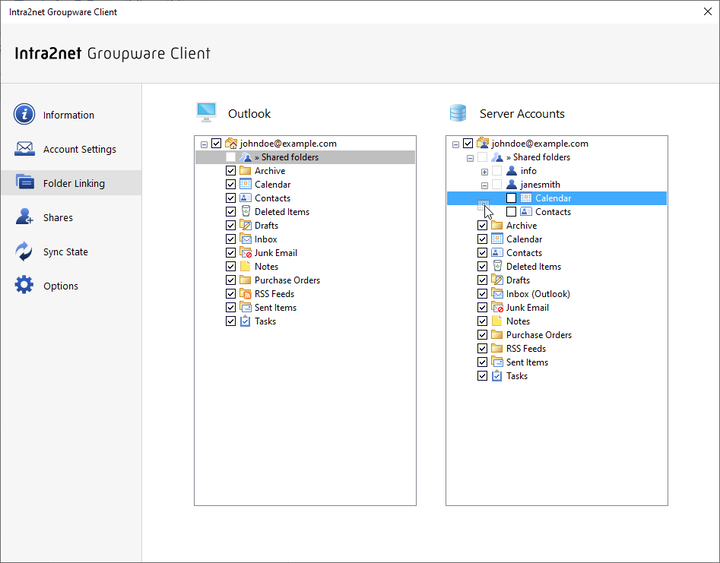This screenshot has height=563, width=720.
Task: Collapse the server Shared folders node
Action: [x=470, y=158]
